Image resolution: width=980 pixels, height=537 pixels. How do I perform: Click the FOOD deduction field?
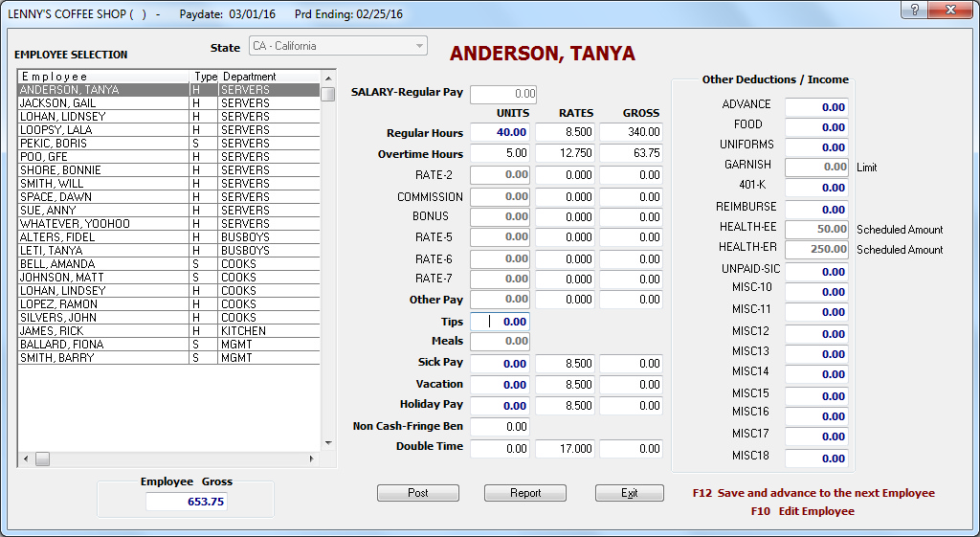tap(817, 127)
